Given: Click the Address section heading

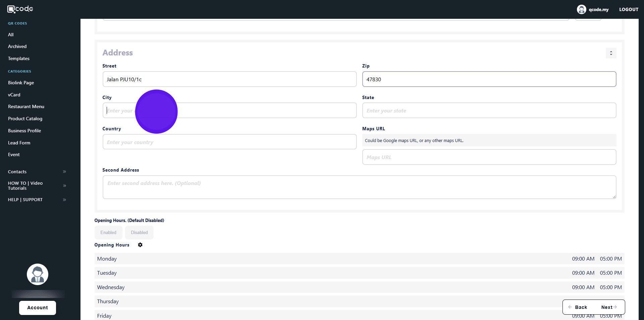Looking at the screenshot, I should point(117,53).
